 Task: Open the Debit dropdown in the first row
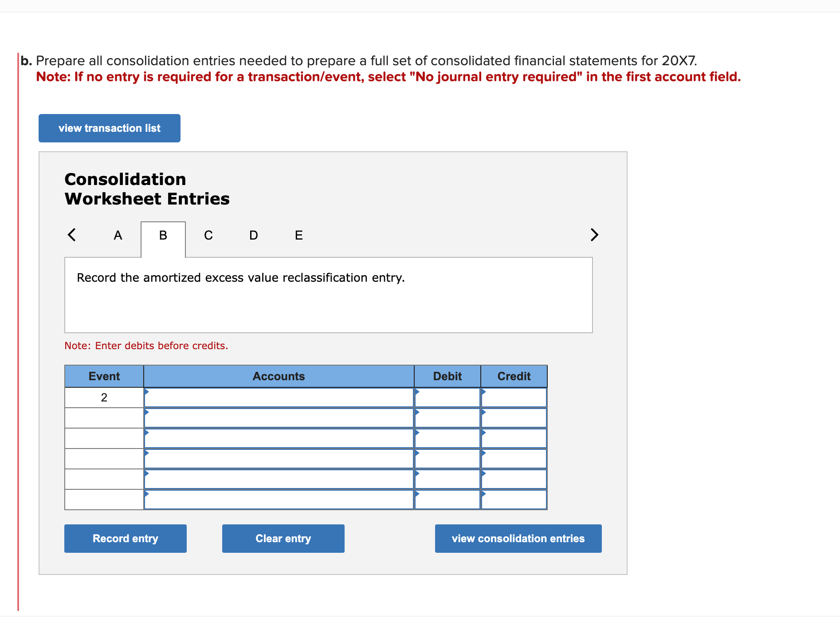tap(447, 397)
